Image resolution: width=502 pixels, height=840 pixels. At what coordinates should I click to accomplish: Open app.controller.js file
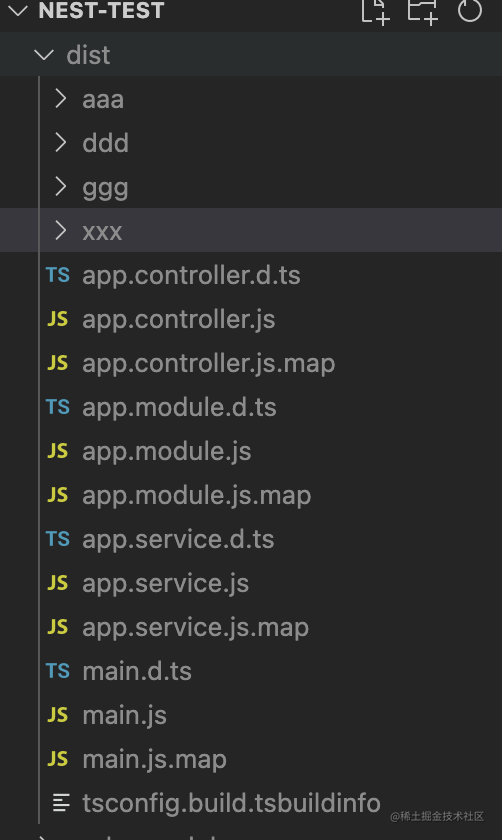tap(251, 319)
